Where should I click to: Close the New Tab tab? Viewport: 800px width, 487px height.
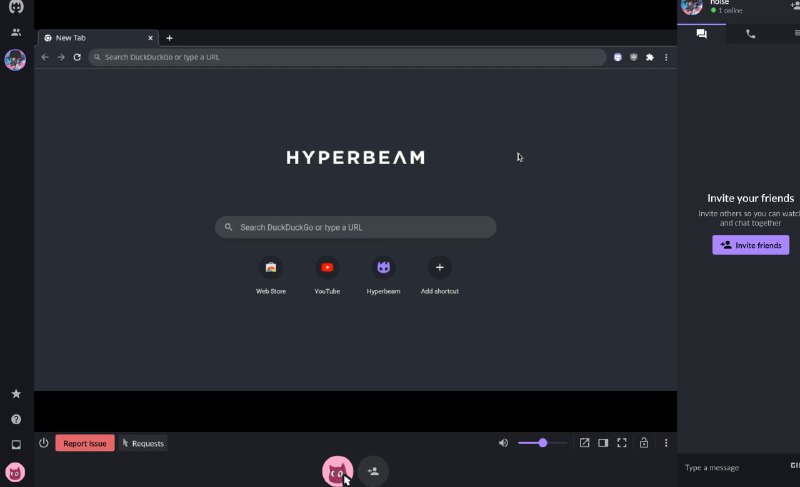(151, 38)
